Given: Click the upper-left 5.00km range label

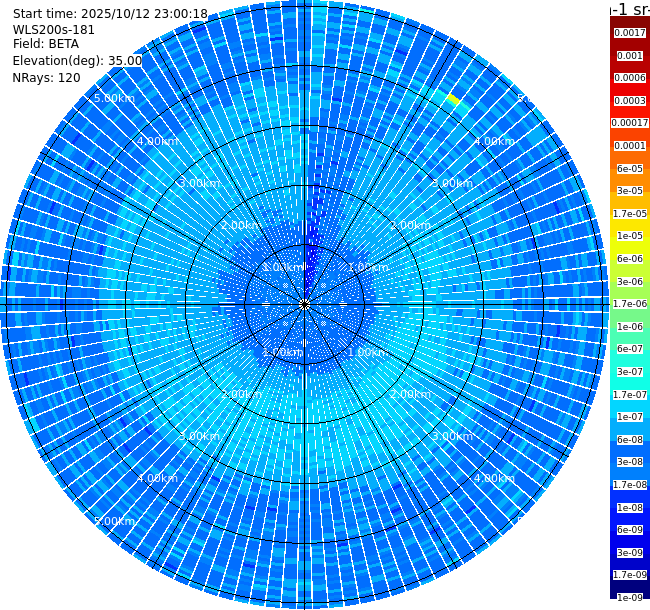Looking at the screenshot, I should (114, 98).
